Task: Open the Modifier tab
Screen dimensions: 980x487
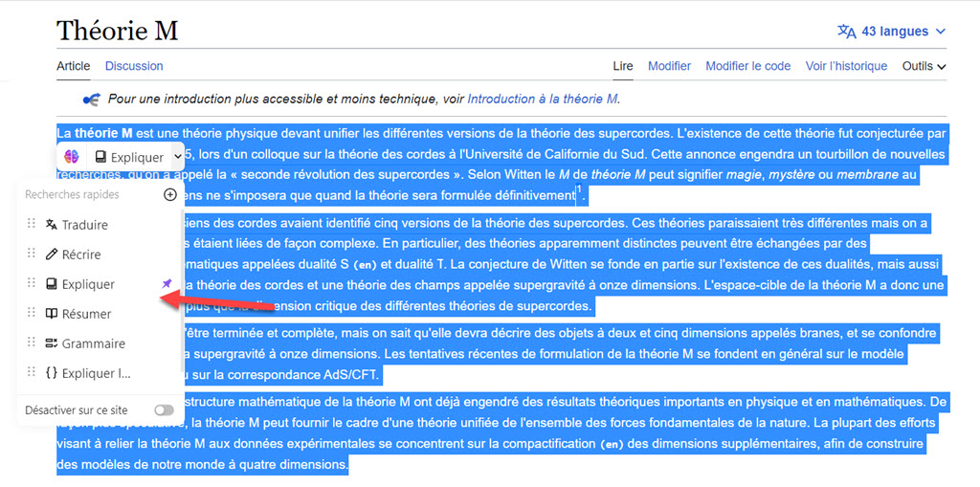Action: [x=669, y=66]
